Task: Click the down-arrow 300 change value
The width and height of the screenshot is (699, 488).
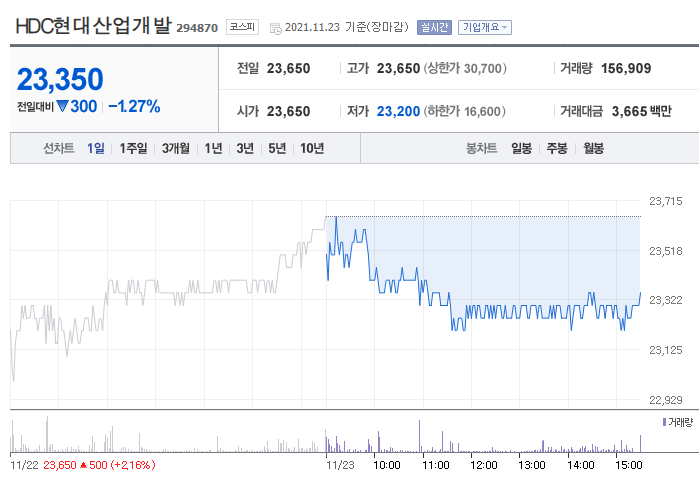Action: (78, 107)
